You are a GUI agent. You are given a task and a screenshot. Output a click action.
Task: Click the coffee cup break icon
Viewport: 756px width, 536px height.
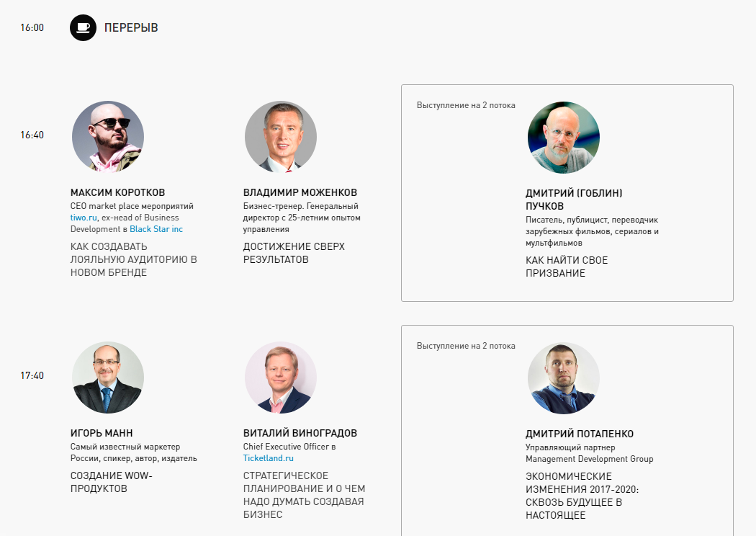pyautogui.click(x=83, y=28)
